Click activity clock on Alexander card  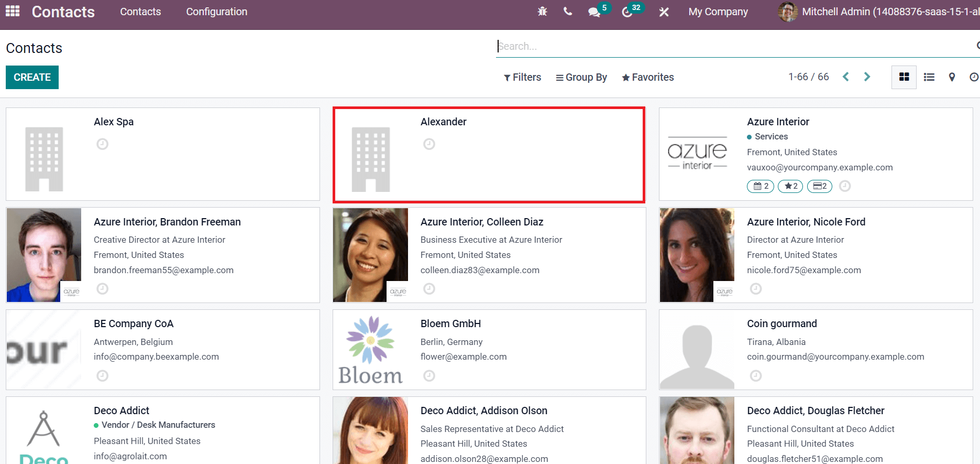[429, 144]
